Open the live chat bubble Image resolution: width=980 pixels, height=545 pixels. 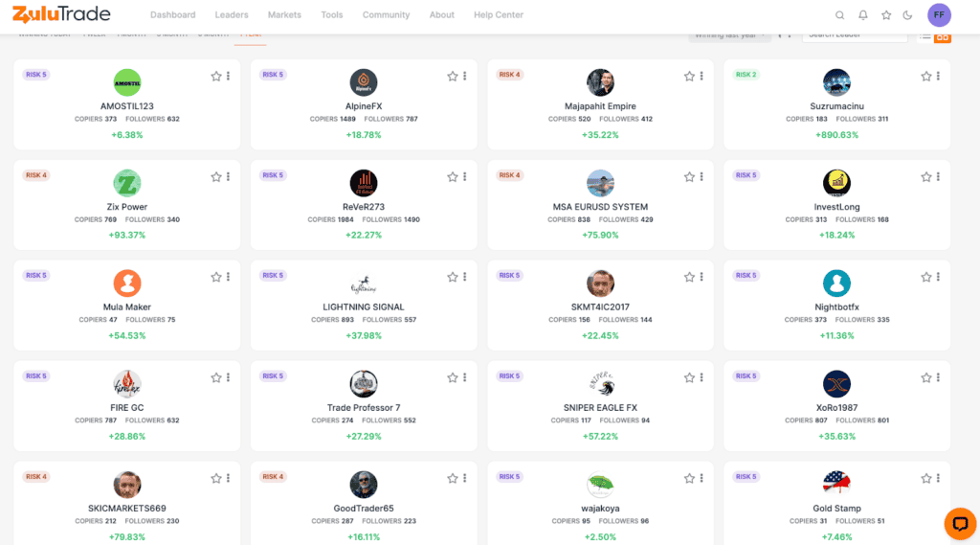tap(960, 524)
